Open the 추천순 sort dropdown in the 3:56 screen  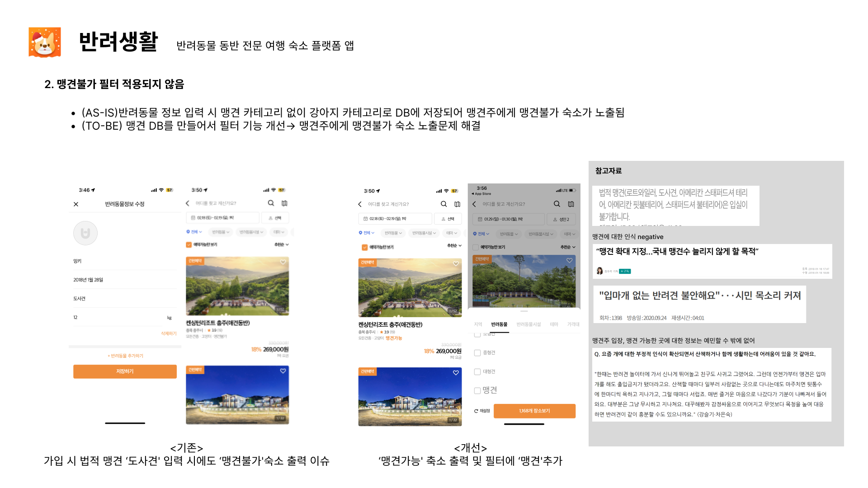[x=568, y=247]
